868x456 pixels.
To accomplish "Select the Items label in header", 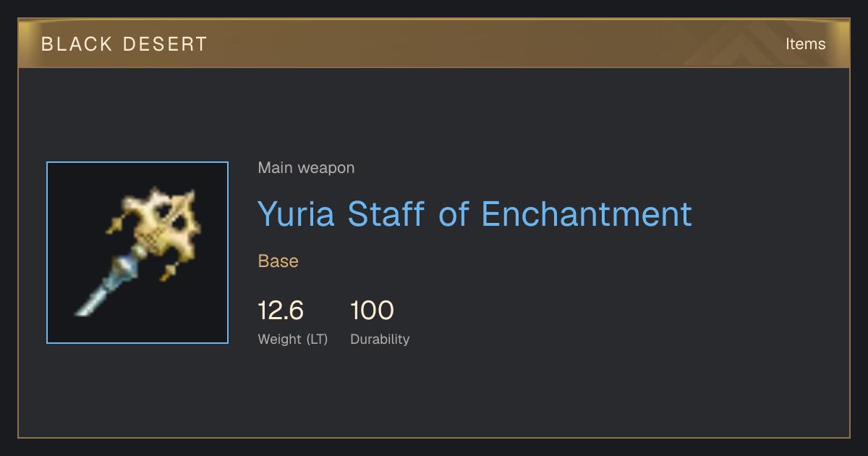I will 805,44.
